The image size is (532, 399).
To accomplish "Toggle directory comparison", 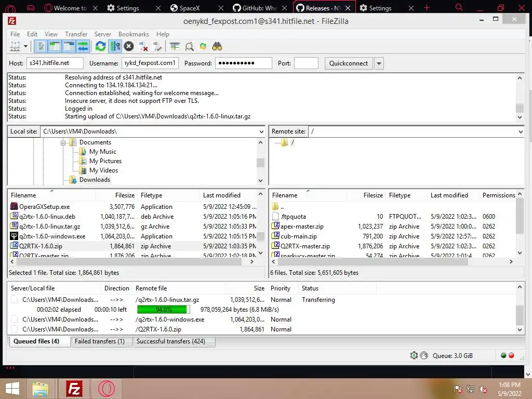I will [x=189, y=46].
